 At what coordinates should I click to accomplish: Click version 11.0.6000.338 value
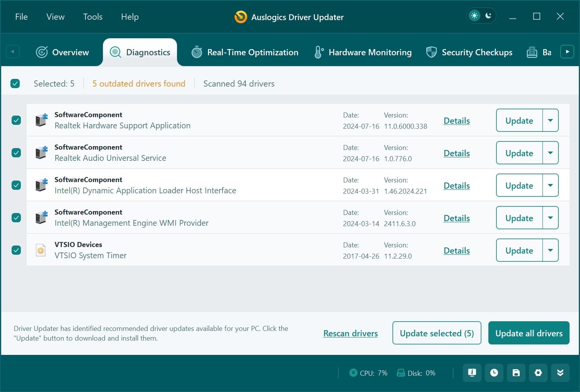click(406, 126)
